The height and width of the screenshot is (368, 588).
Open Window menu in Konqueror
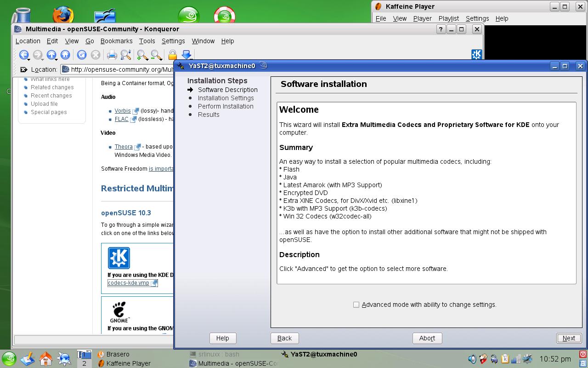click(x=203, y=41)
